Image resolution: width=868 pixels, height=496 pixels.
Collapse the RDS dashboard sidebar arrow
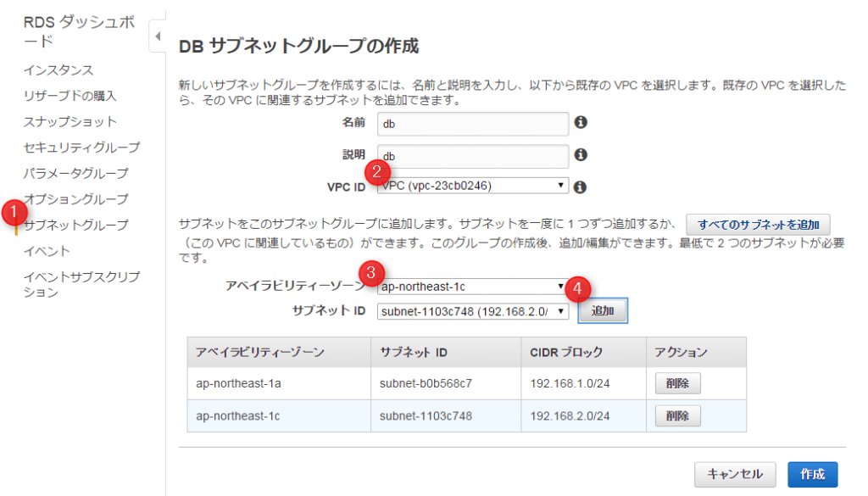(157, 37)
